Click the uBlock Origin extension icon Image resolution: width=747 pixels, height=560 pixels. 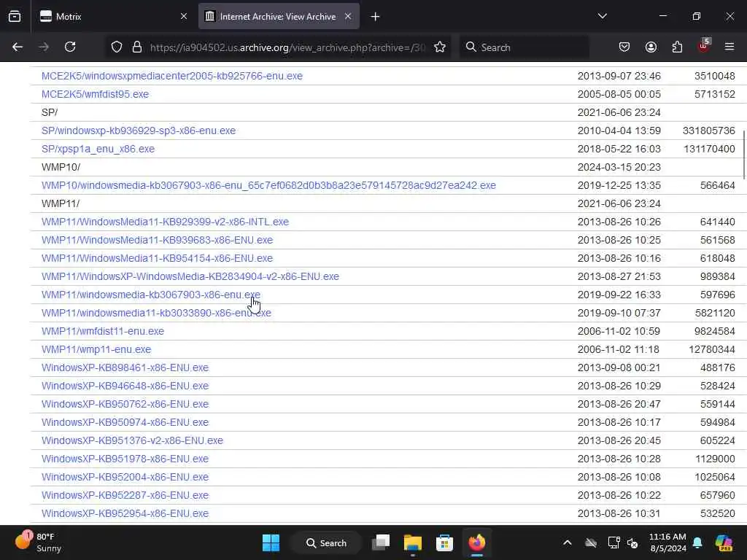704,46
